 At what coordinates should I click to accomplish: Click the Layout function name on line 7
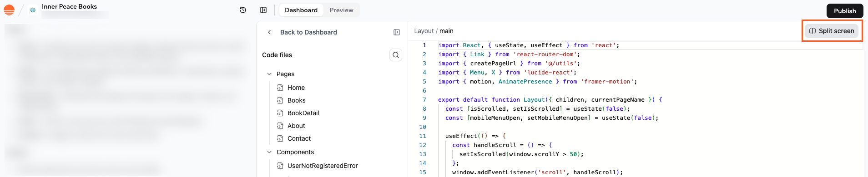[x=534, y=100]
